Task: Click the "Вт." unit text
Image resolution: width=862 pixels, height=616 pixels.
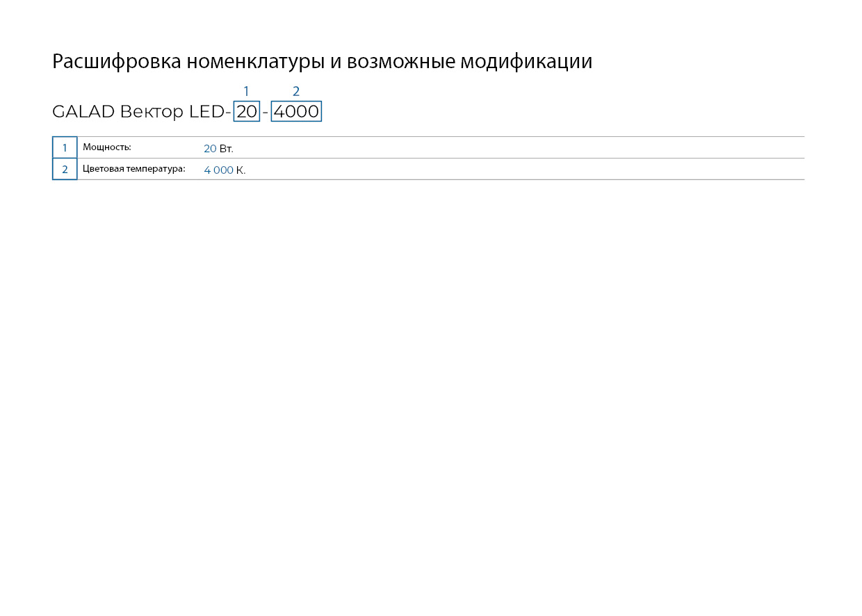Action: pos(226,149)
